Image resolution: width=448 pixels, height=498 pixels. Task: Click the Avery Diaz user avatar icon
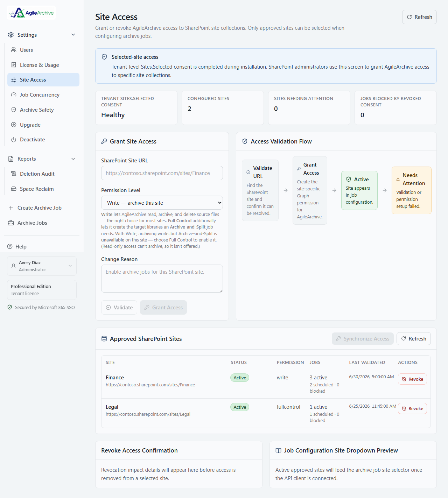pyautogui.click(x=13, y=266)
